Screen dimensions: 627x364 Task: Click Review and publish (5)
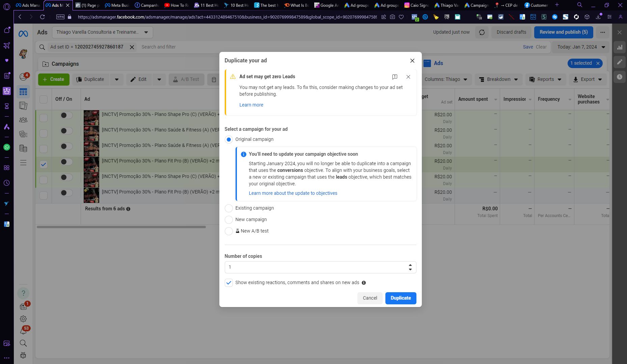coord(564,32)
